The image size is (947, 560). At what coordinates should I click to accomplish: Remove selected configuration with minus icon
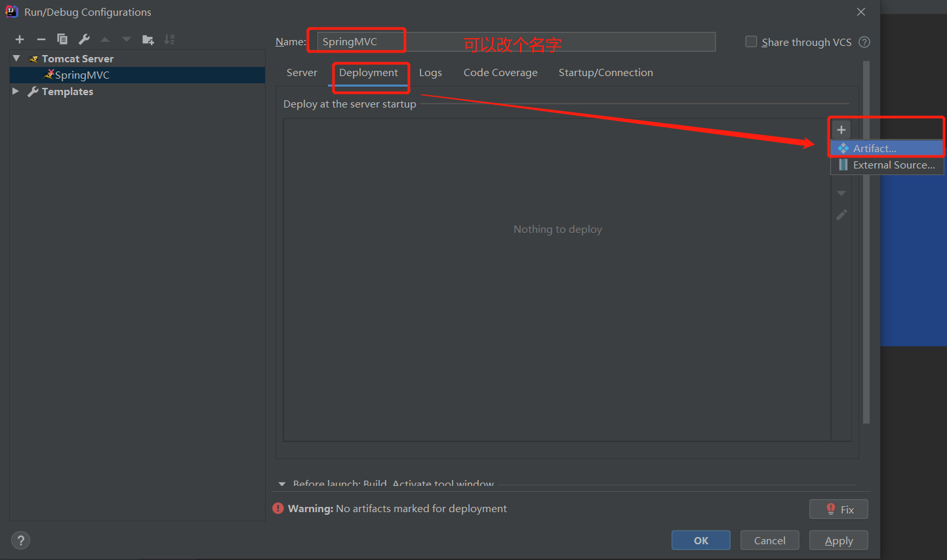point(41,39)
